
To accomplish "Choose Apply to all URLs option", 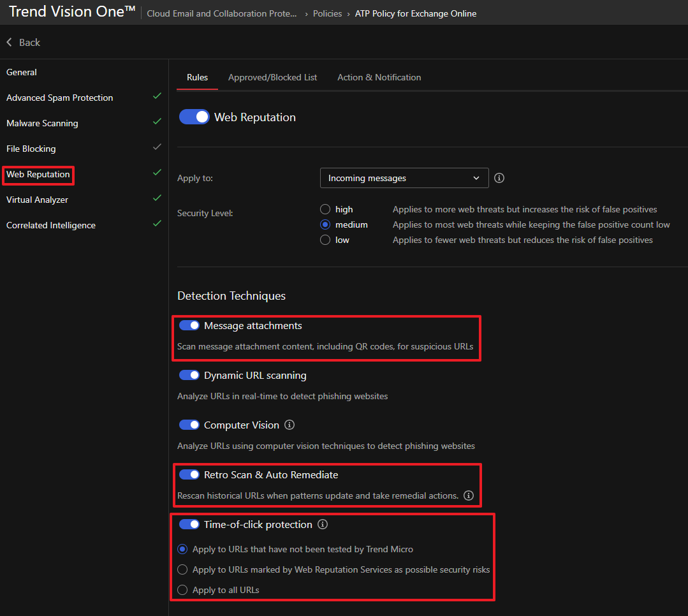I will [182, 590].
